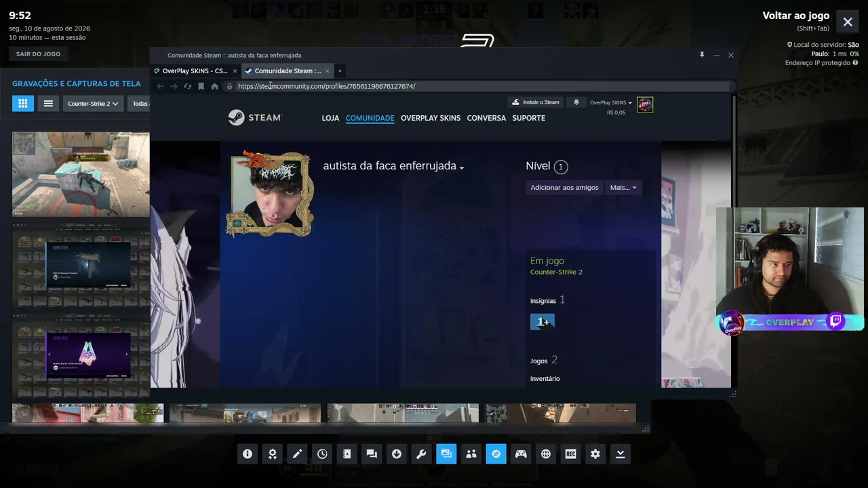This screenshot has height=488, width=868.
Task: Go back in the overlay browser
Action: (x=161, y=86)
